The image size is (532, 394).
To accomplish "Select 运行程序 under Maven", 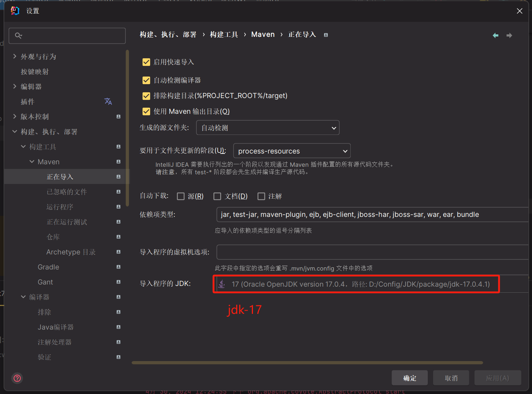I will coord(60,207).
